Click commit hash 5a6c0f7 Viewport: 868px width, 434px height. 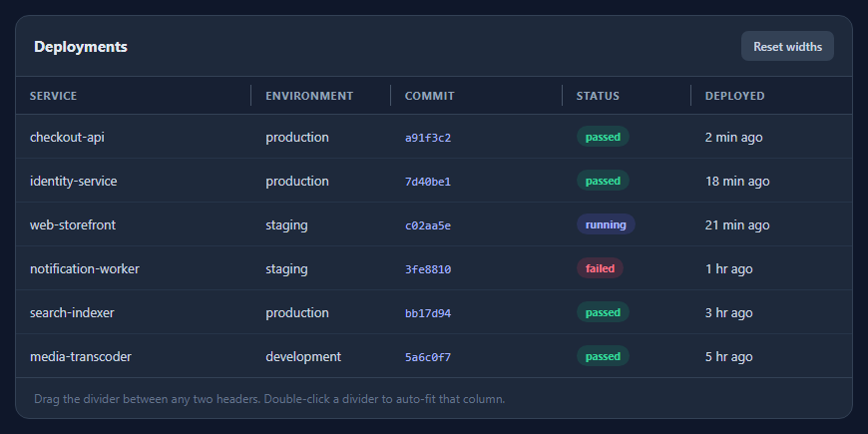(428, 357)
